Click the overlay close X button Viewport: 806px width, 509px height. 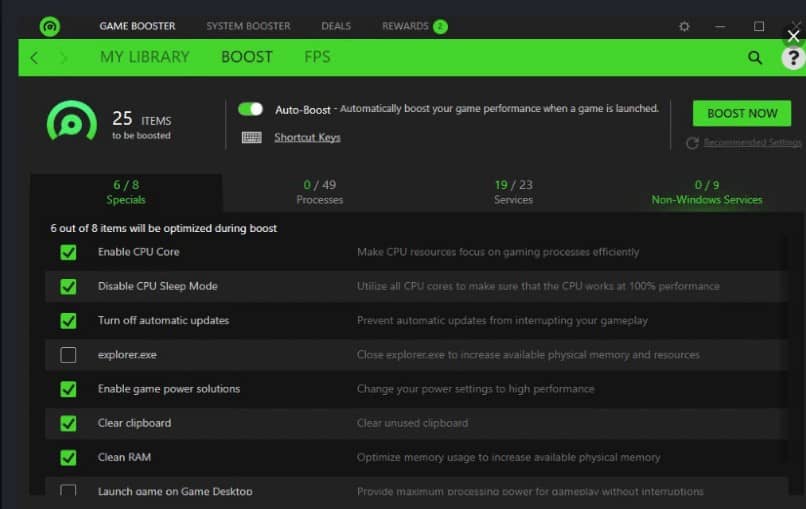pos(793,36)
